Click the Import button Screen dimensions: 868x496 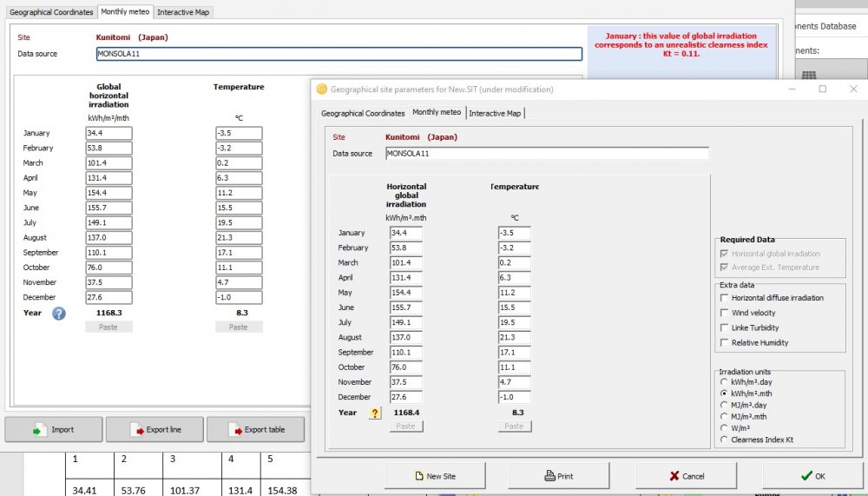(x=54, y=430)
